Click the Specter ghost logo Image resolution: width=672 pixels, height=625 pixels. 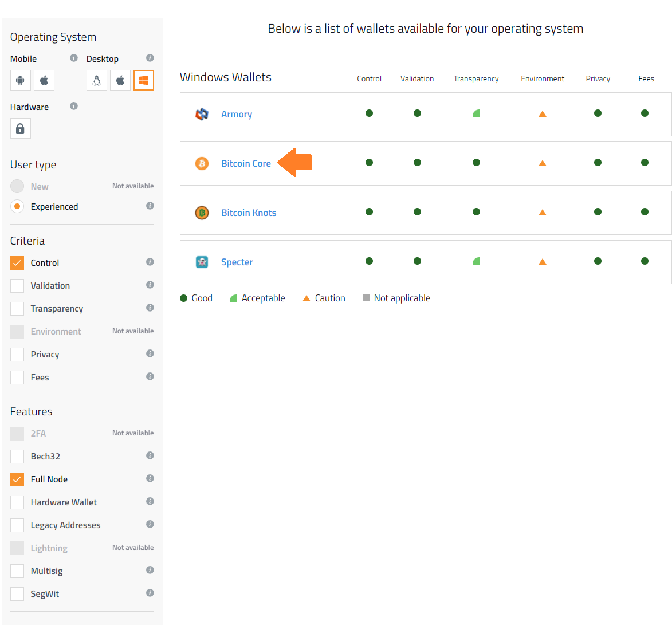(x=202, y=262)
